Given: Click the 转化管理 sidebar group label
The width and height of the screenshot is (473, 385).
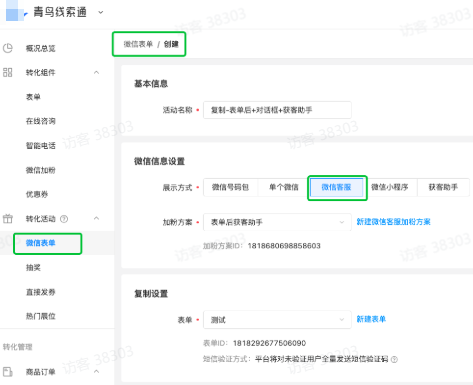Looking at the screenshot, I should coord(18,347).
